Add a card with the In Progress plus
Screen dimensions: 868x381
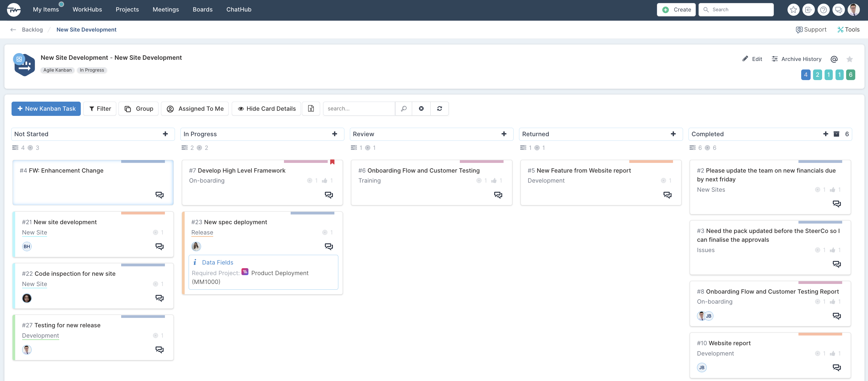335,134
